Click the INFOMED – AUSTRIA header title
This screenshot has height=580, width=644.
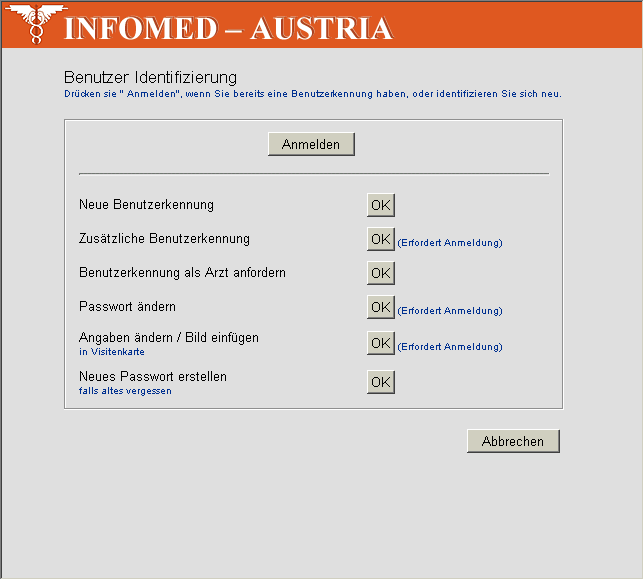pyautogui.click(x=229, y=28)
